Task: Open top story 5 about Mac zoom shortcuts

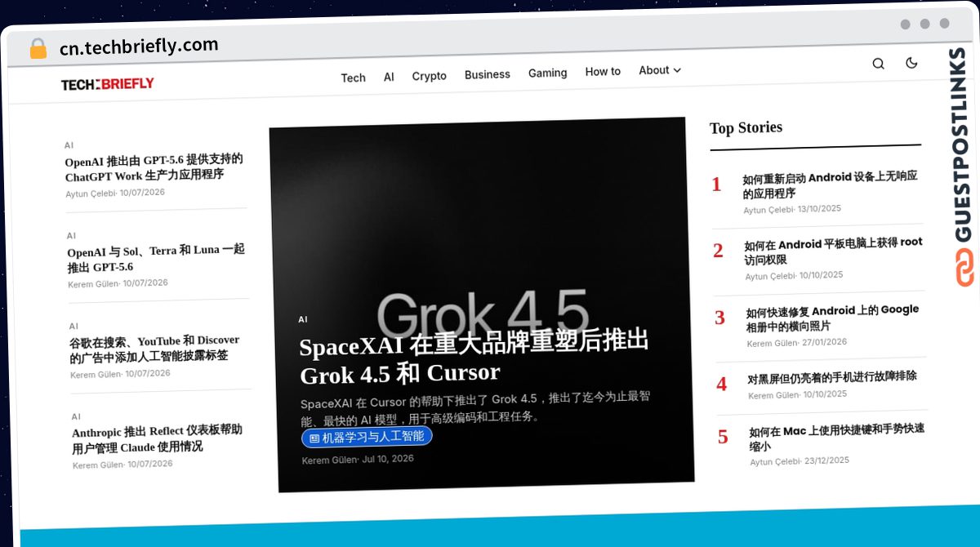Action: pos(836,438)
